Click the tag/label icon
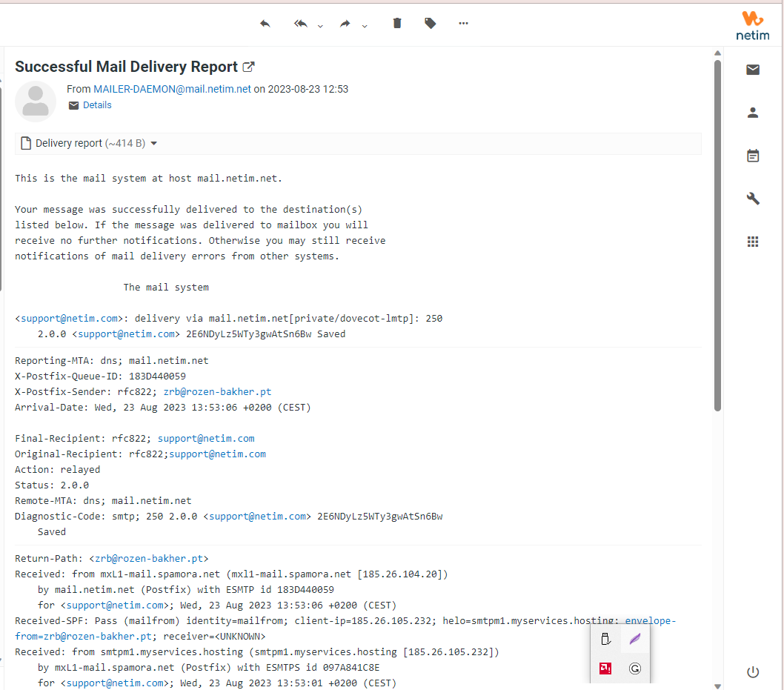This screenshot has height=690, width=784. 430,23
